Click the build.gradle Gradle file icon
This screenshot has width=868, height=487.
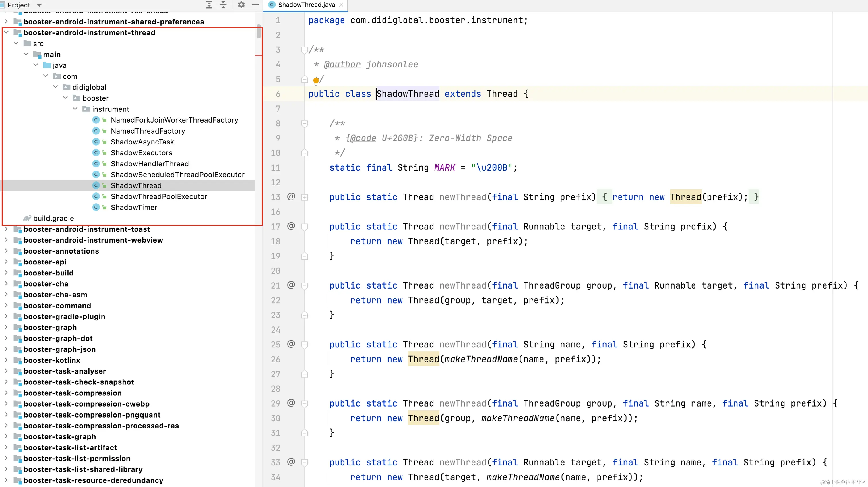[x=27, y=219]
